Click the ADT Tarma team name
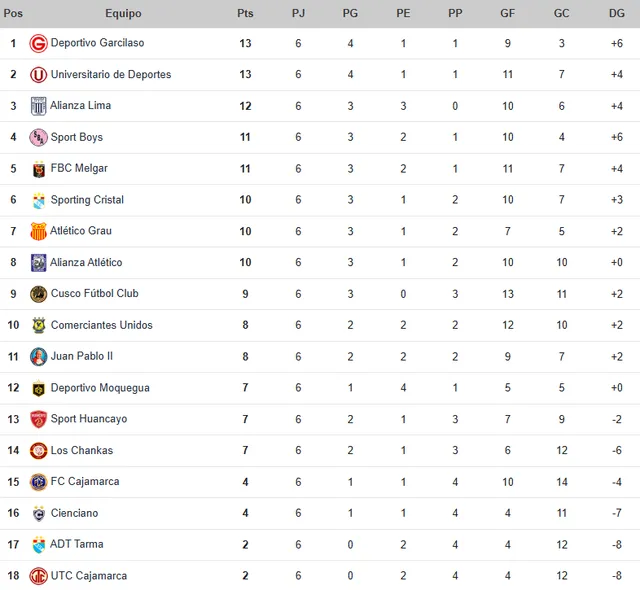The image size is (640, 590). tap(77, 544)
